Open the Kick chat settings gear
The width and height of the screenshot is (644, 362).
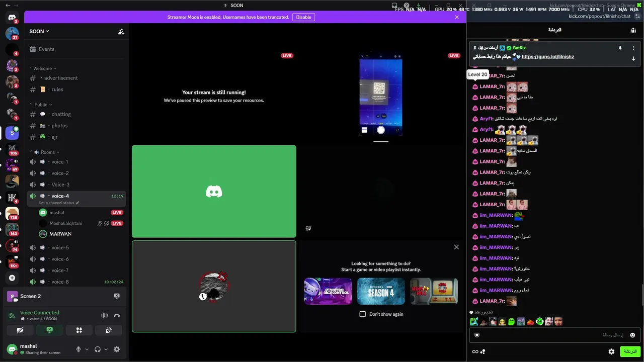point(611,351)
